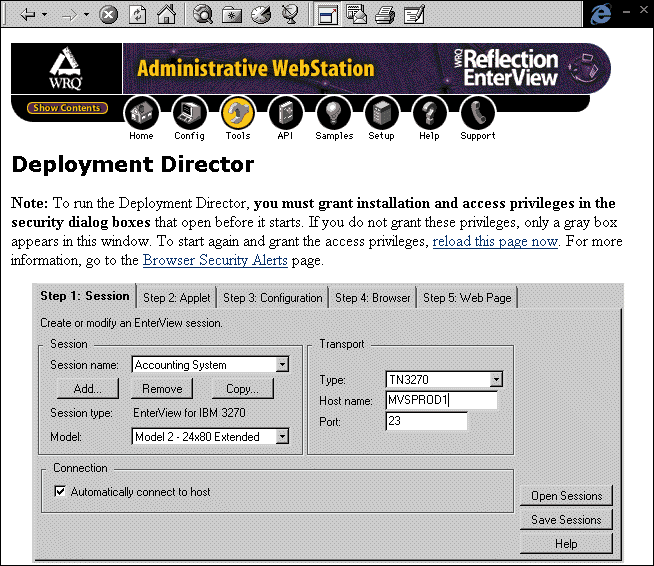The height and width of the screenshot is (566, 654).
Task: Expand the Transport Type dropdown
Action: point(496,380)
